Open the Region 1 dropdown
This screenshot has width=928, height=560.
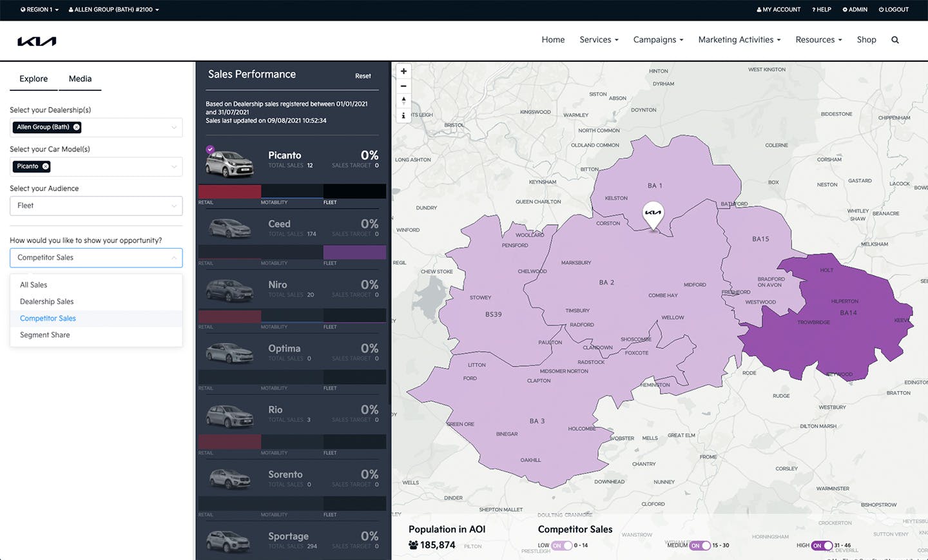point(39,10)
